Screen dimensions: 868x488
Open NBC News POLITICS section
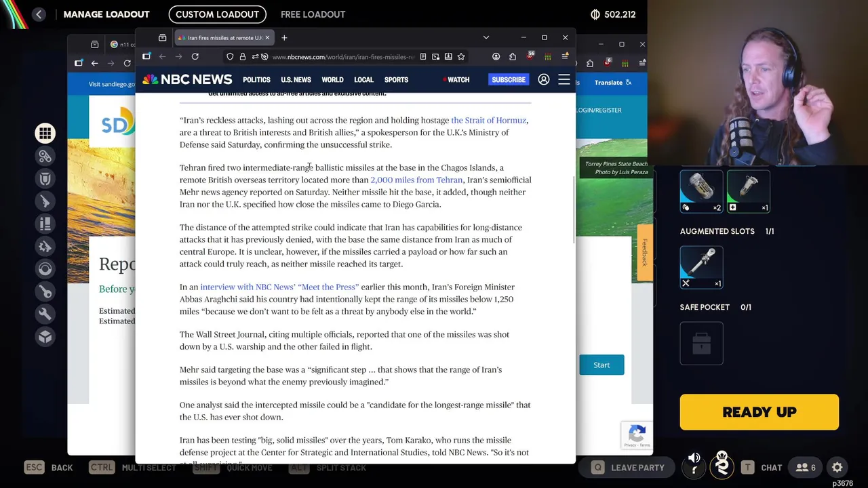pos(256,80)
